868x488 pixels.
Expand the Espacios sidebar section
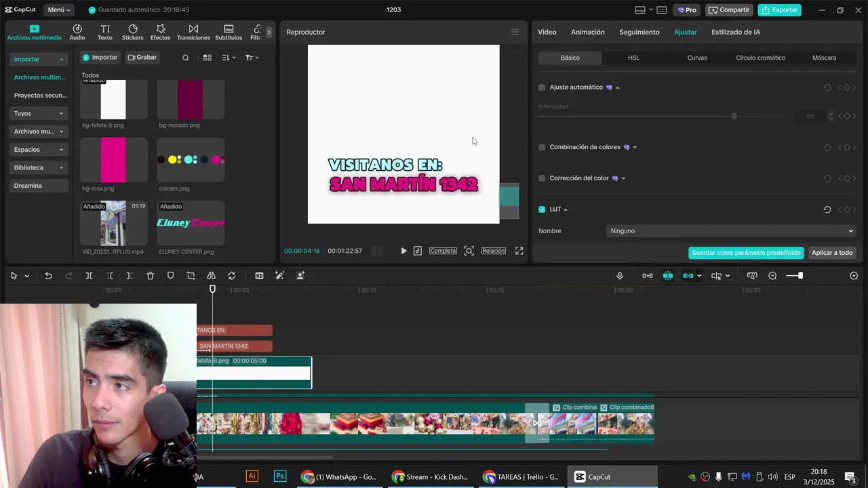click(x=39, y=149)
